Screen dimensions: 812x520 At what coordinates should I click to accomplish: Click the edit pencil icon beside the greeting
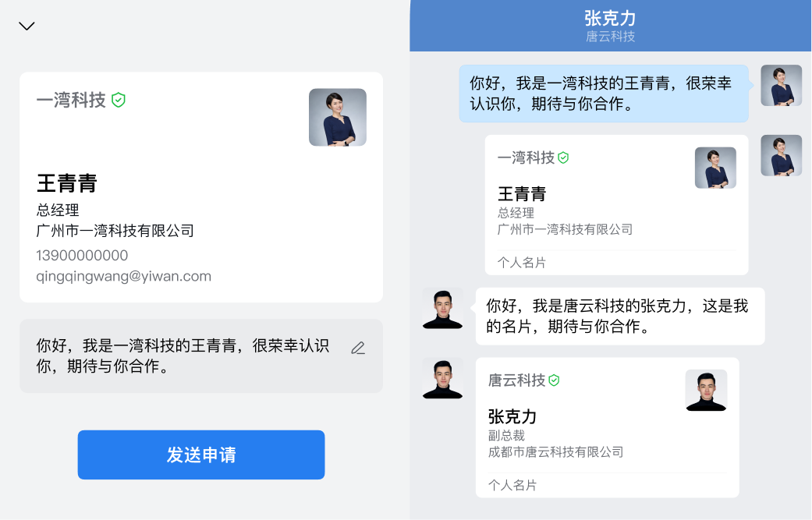(358, 348)
